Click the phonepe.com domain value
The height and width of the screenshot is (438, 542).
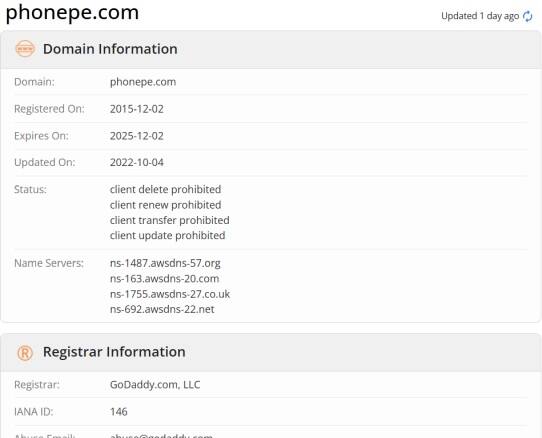(143, 82)
